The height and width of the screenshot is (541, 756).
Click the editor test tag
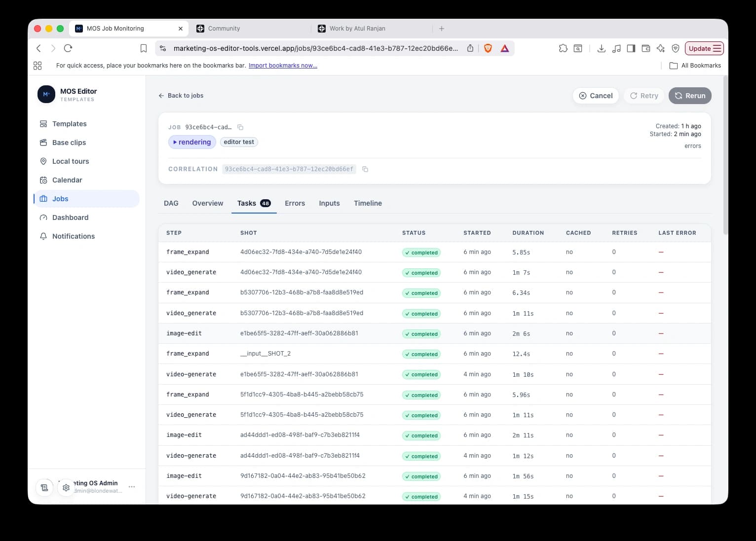[239, 142]
